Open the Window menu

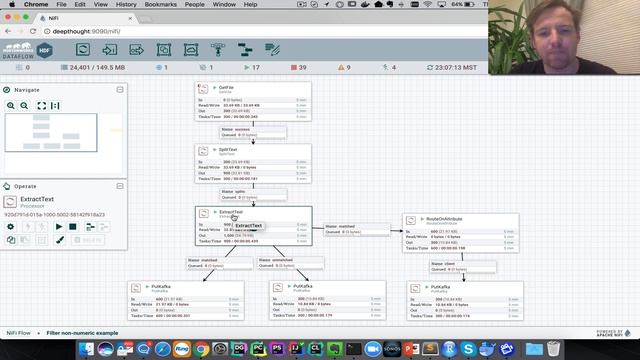tap(224, 4)
